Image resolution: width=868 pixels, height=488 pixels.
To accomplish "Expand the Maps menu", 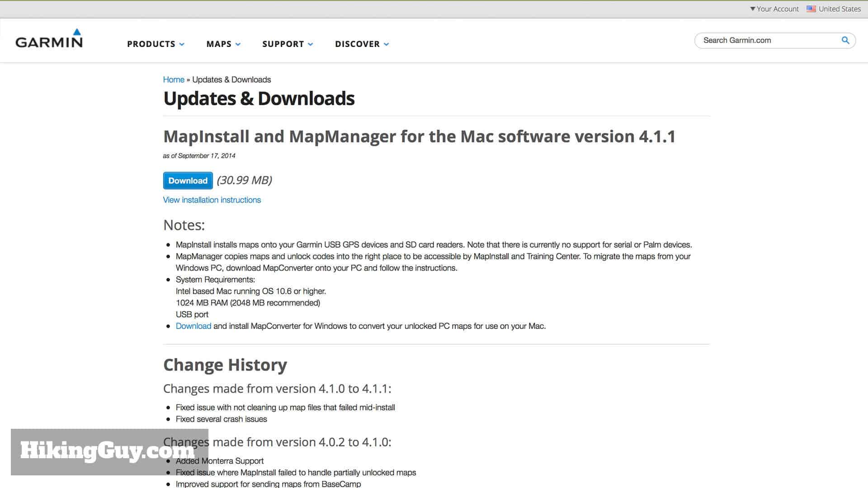I will pos(223,44).
